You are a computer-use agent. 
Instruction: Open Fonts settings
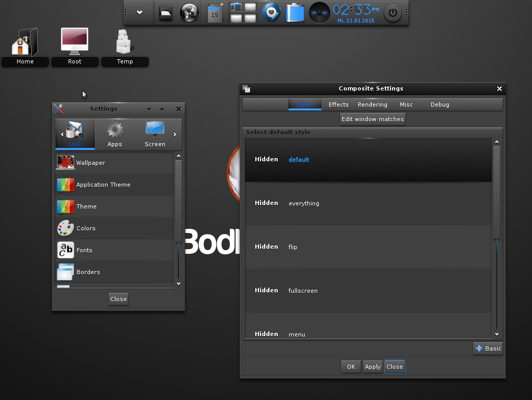click(x=114, y=250)
